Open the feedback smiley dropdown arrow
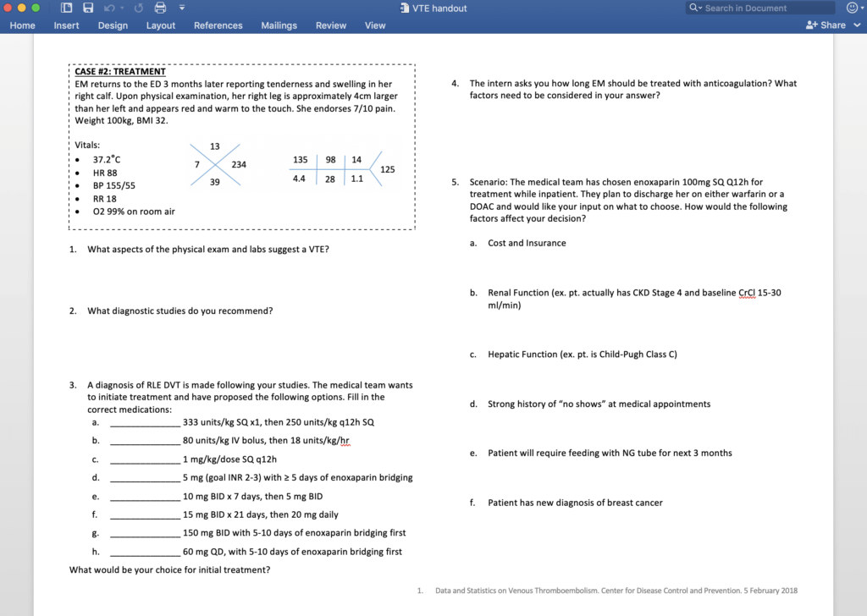The width and height of the screenshot is (867, 616). tap(863, 8)
